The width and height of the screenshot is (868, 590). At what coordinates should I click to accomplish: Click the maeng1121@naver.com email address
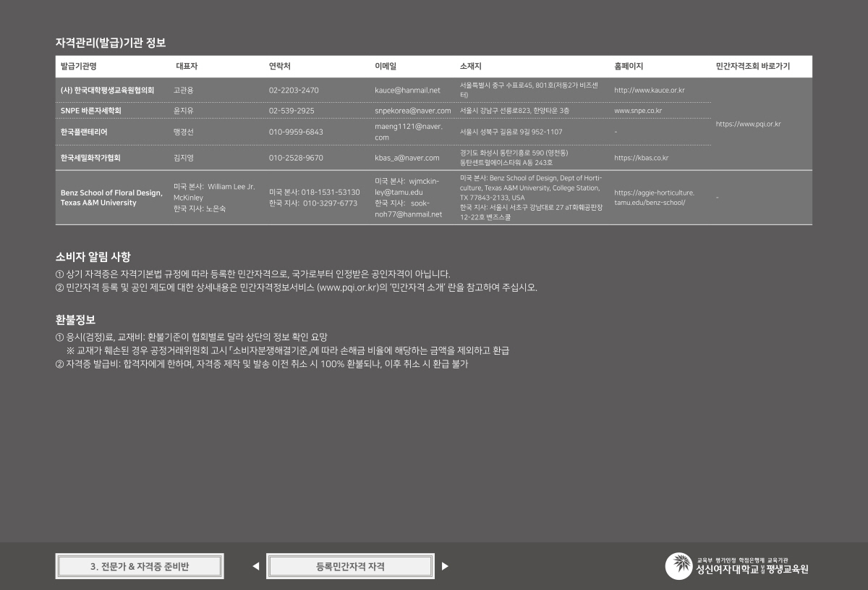[408, 132]
